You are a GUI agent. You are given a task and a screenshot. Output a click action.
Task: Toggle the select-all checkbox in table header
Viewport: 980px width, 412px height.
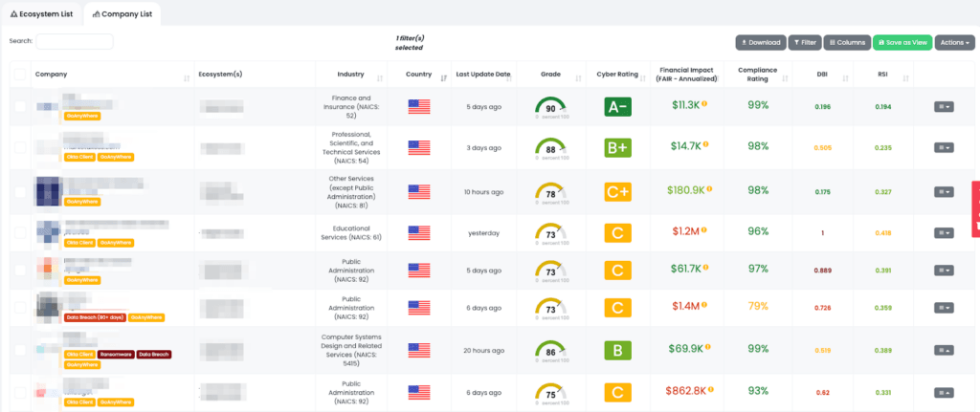click(x=20, y=75)
